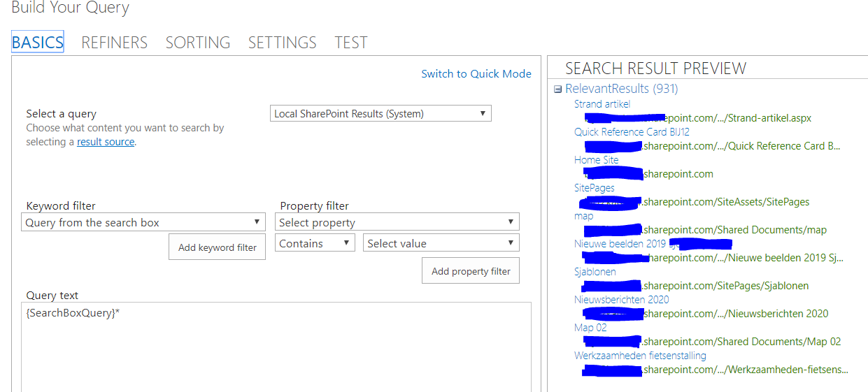The width and height of the screenshot is (868, 392).
Task: Click the Add property filter button
Action: tap(471, 271)
